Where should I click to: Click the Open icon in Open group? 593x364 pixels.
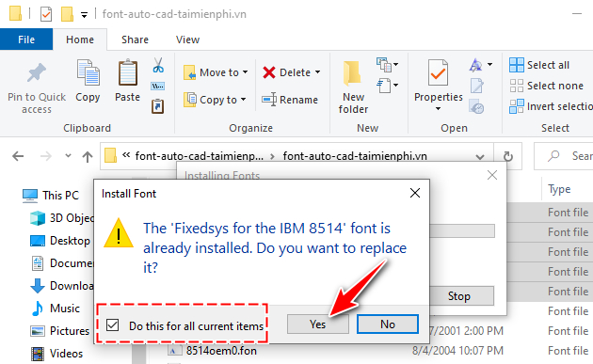point(475,65)
